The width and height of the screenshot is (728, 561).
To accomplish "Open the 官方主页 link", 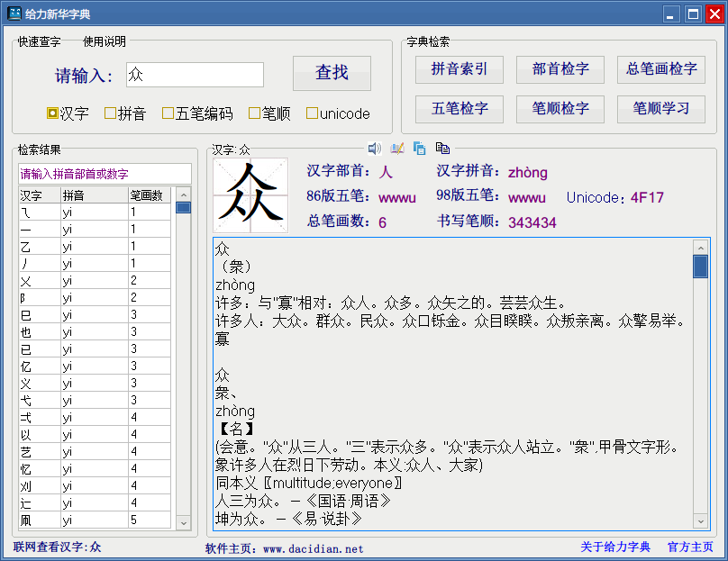I will [690, 547].
